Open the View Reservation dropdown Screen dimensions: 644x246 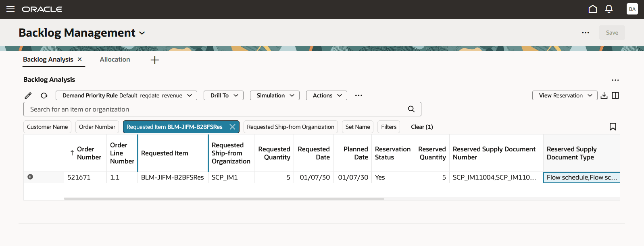click(565, 95)
